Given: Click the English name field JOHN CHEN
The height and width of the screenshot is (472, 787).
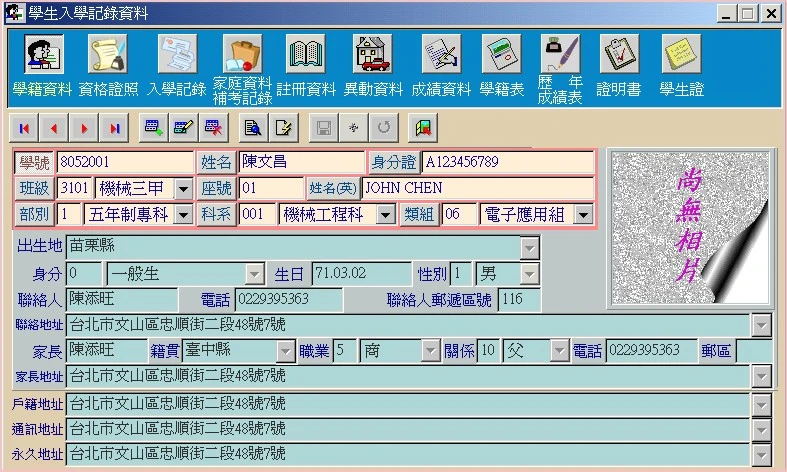Looking at the screenshot, I should click(x=477, y=188).
